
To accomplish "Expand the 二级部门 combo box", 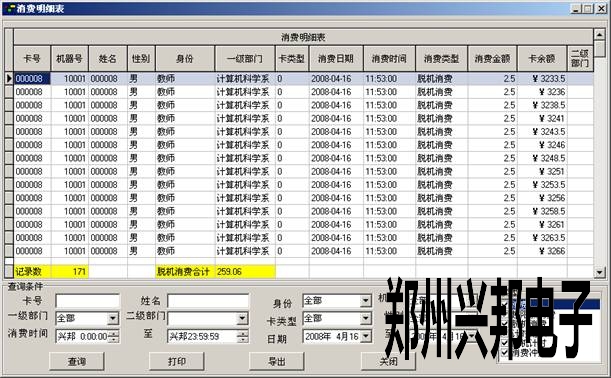I will [242, 318].
